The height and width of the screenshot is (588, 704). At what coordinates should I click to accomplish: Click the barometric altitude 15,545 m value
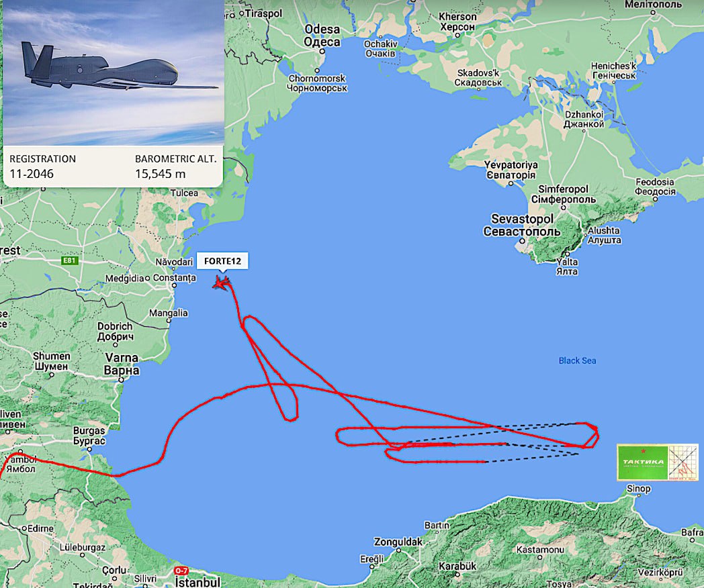click(x=161, y=174)
